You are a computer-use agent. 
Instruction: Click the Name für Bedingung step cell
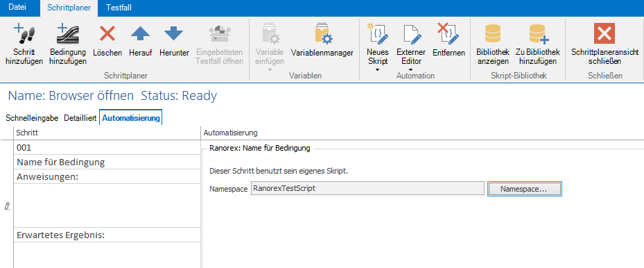107,162
